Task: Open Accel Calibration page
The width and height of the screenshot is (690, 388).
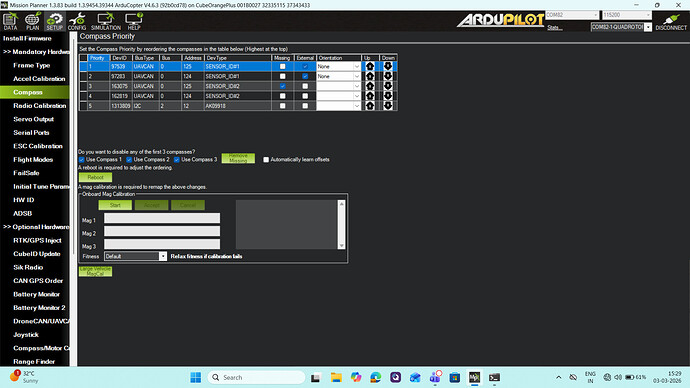Action: click(39, 79)
